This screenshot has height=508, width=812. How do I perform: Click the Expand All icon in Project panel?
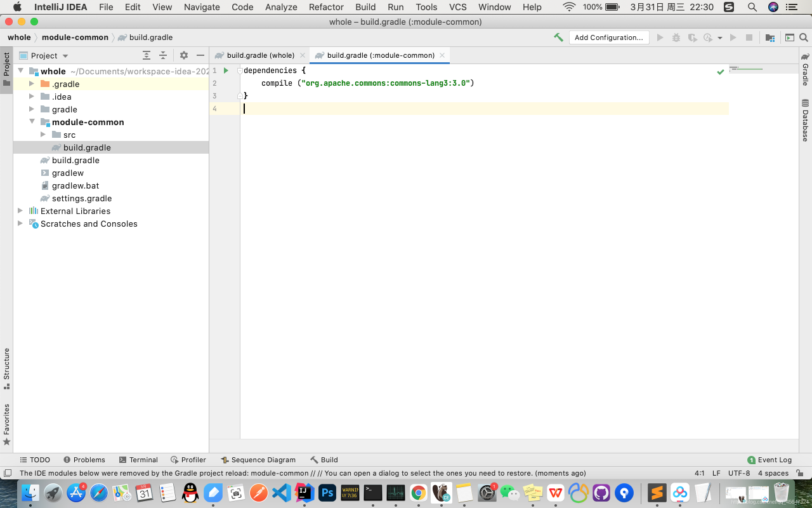147,55
